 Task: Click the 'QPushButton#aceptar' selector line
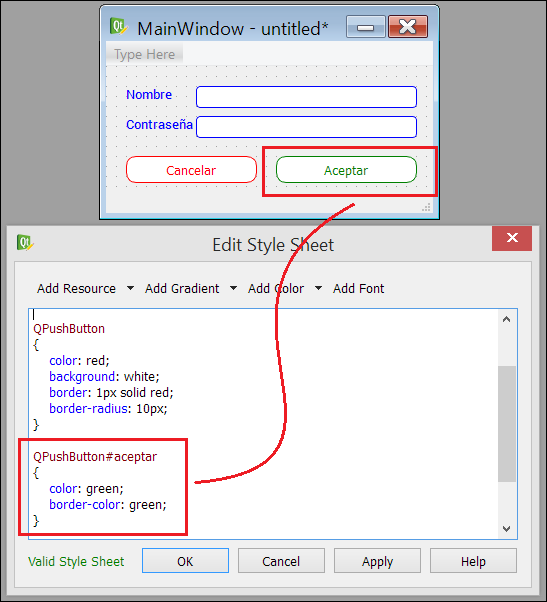tap(95, 456)
